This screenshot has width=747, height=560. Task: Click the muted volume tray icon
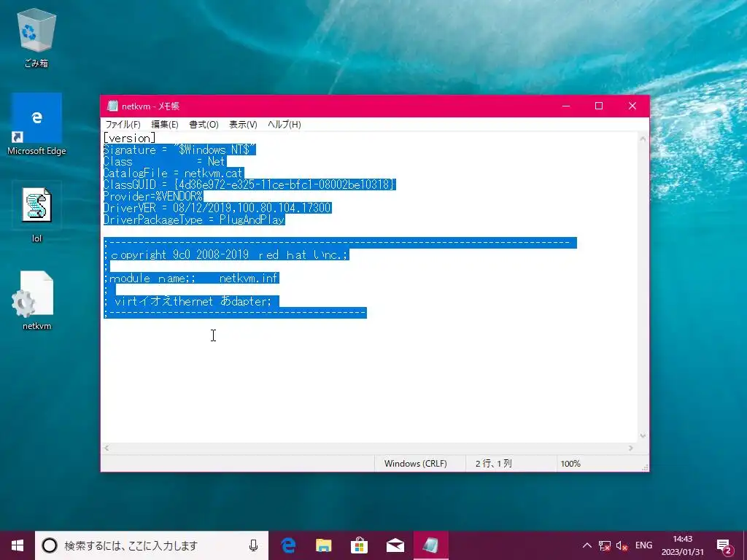point(622,545)
